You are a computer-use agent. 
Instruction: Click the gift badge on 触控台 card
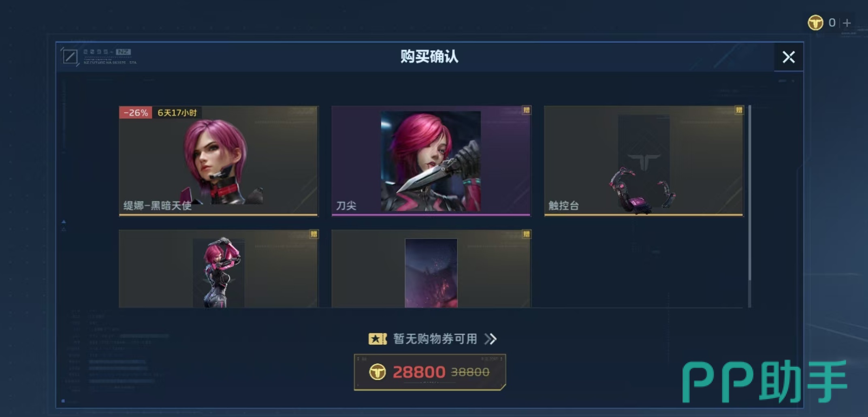tap(739, 110)
